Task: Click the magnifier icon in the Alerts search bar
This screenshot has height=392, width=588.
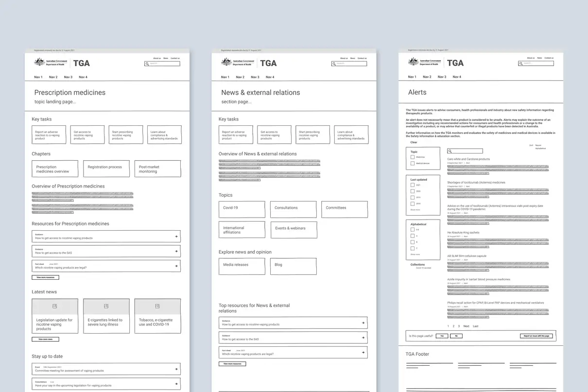Action: coord(450,152)
